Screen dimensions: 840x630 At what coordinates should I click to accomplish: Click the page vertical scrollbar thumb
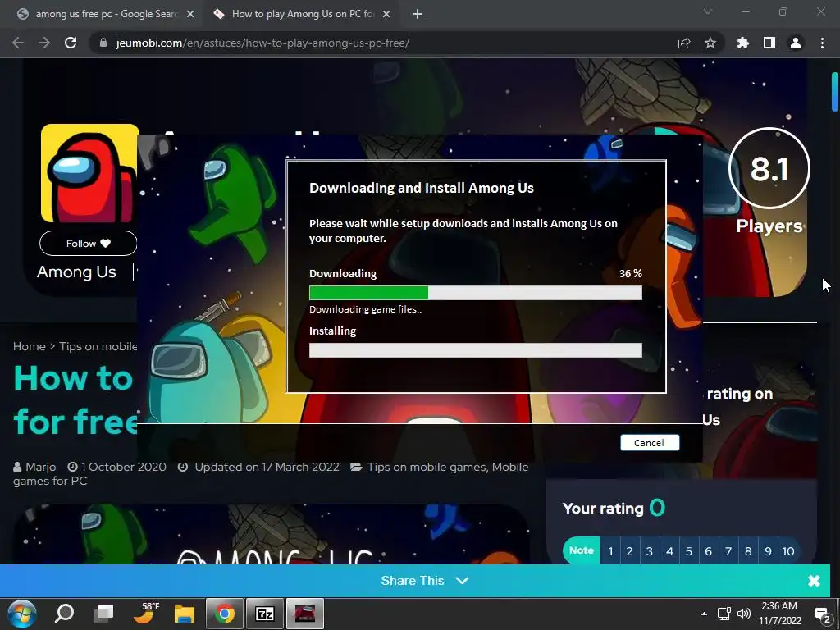(834, 92)
